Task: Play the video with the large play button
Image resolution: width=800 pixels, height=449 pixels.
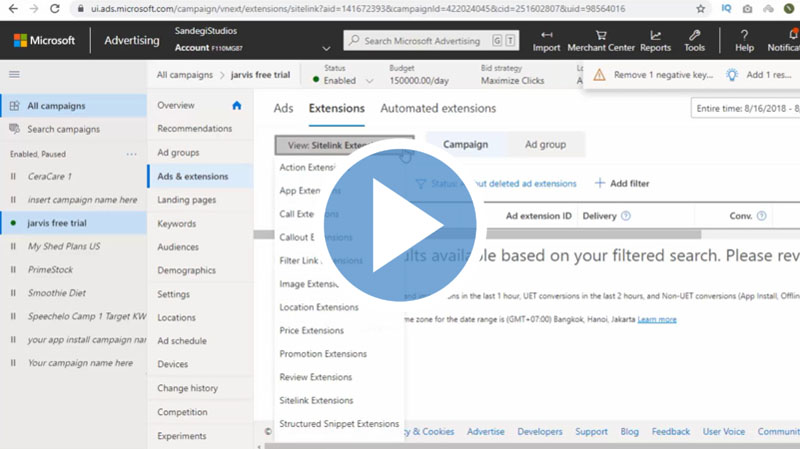Action: point(400,224)
